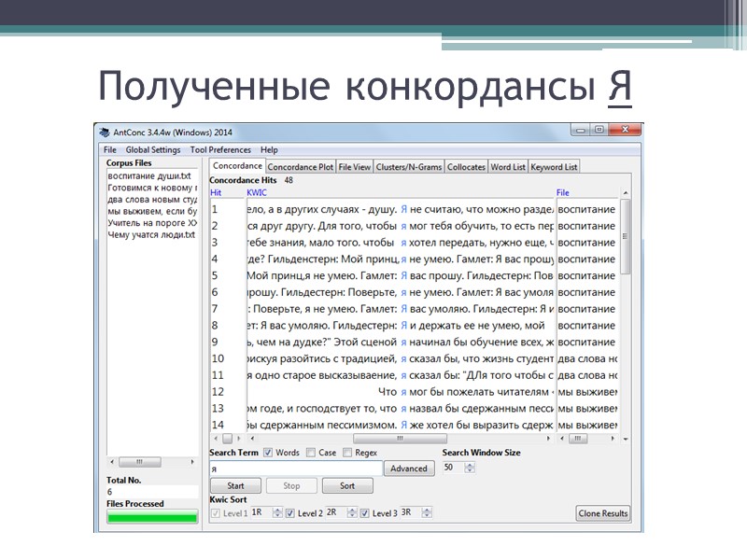Open Advanced search options
Viewport: 747px width, 560px height.
409,469
